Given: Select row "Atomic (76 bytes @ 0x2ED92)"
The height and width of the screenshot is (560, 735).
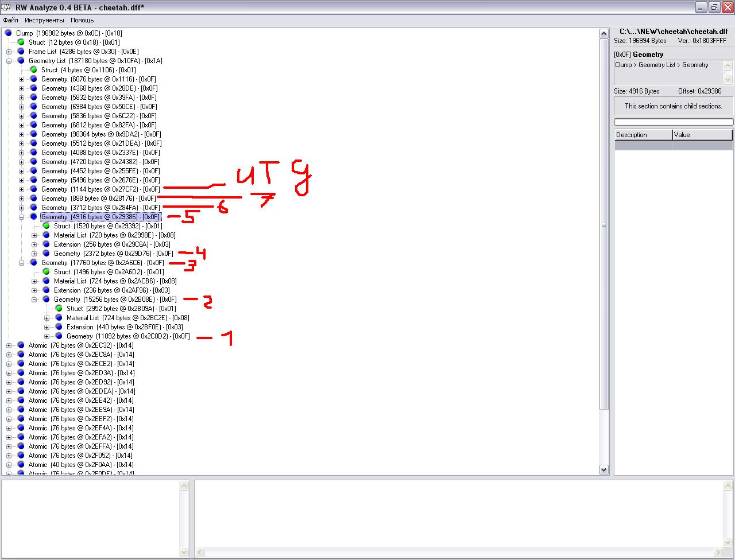Looking at the screenshot, I should click(x=81, y=382).
